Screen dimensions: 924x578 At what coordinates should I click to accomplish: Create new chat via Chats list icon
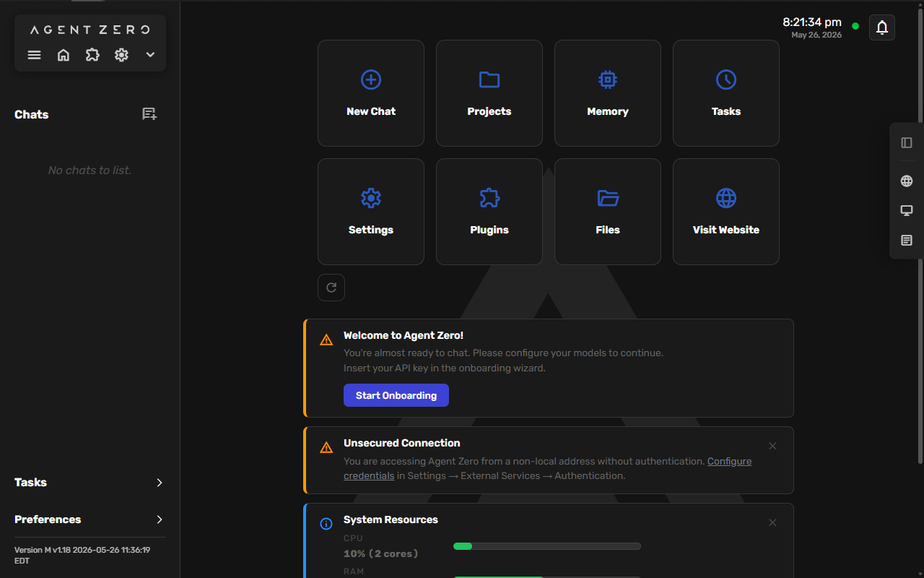coord(149,114)
